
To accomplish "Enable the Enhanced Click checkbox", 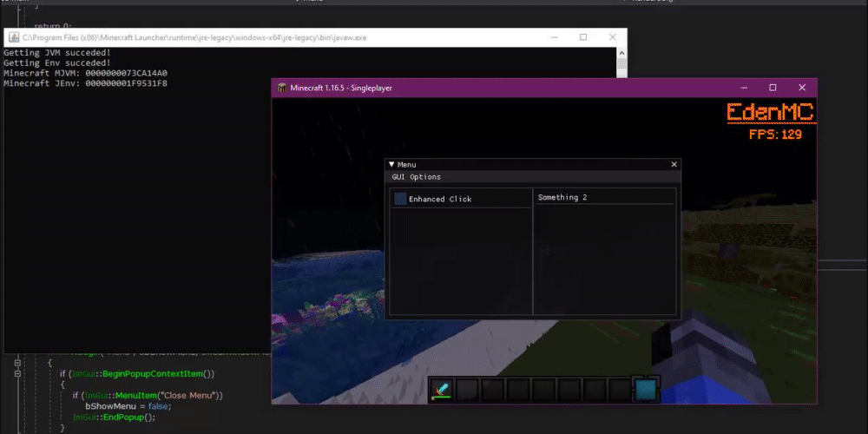I will coord(400,199).
